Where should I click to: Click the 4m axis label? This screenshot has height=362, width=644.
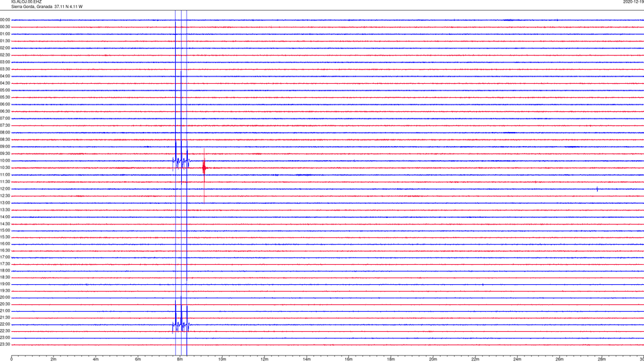pyautogui.click(x=96, y=359)
